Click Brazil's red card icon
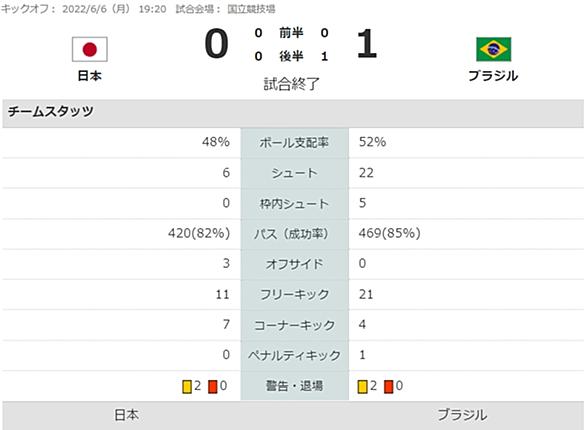Image resolution: width=586 pixels, height=430 pixels. (388, 387)
